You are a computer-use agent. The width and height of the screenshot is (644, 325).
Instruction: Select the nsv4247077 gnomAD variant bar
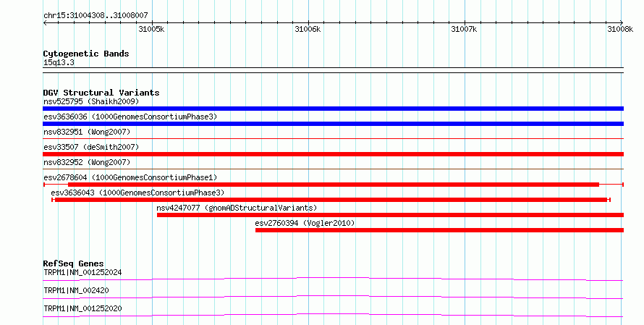390,215
